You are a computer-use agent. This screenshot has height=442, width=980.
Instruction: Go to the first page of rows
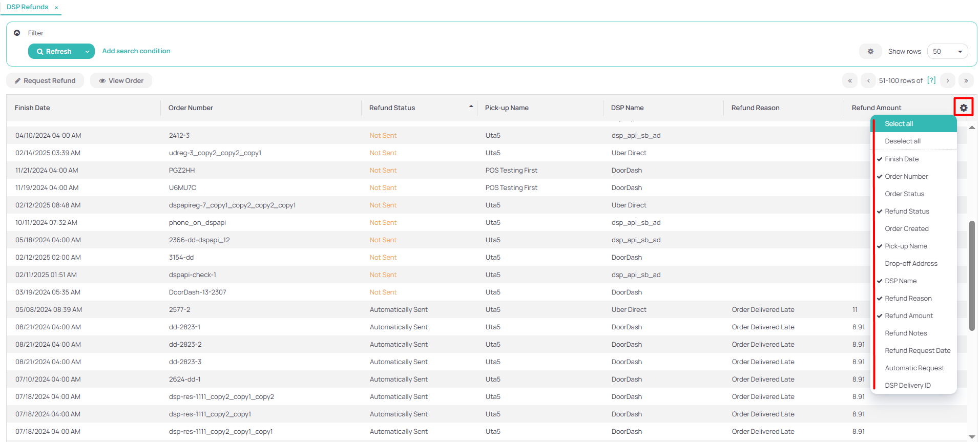pyautogui.click(x=850, y=80)
